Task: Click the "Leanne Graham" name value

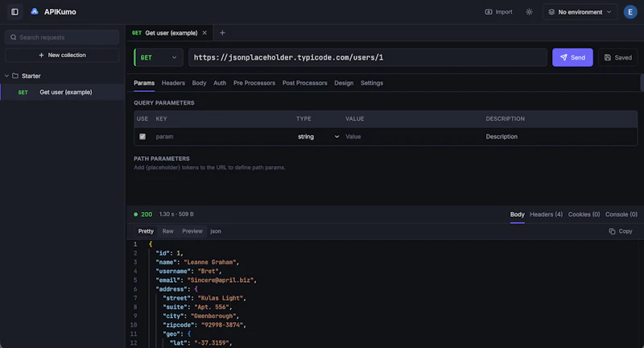Action: coord(210,262)
